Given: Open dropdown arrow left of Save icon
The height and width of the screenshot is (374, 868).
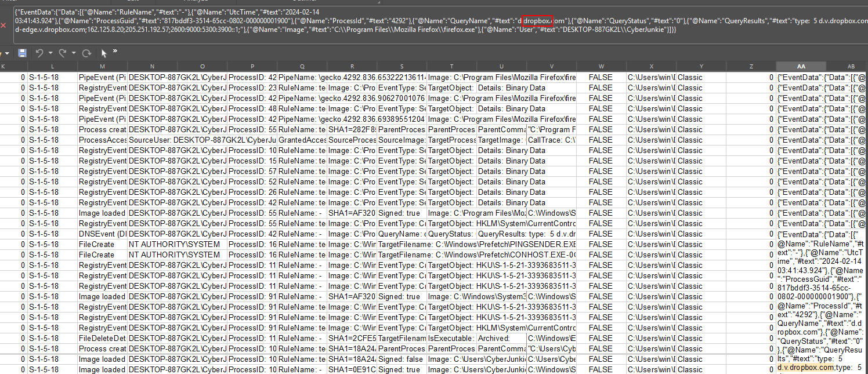Looking at the screenshot, I should (8, 53).
